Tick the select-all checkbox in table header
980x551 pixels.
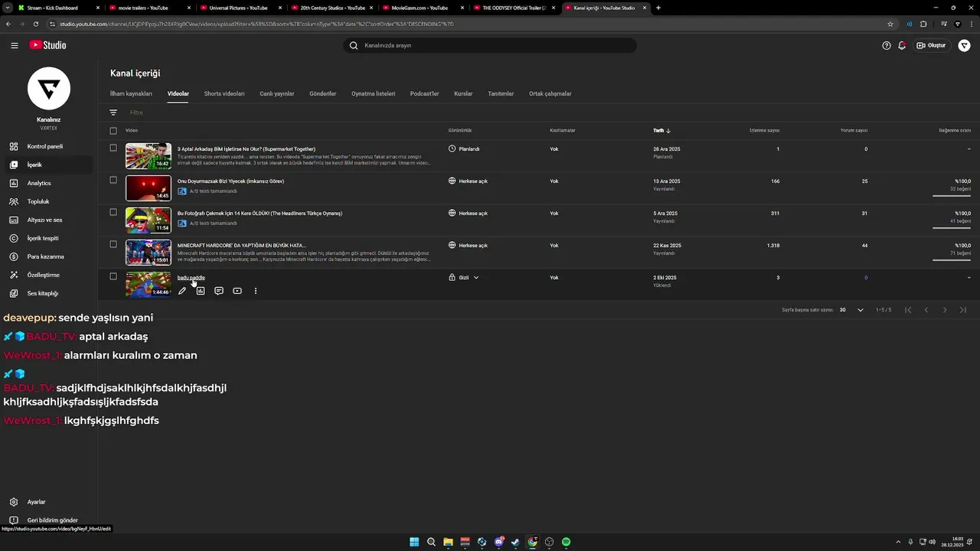(x=113, y=131)
